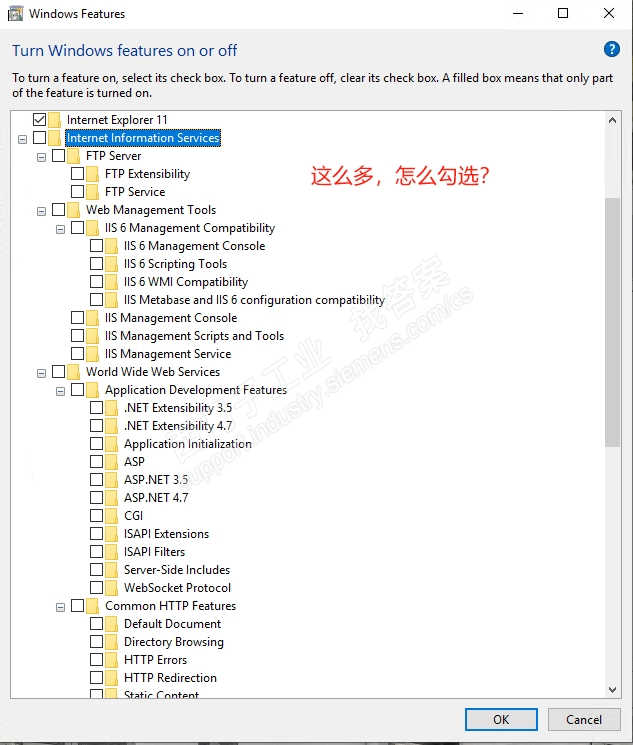
Task: Collapse the Common HTTP Features node
Action: coord(60,608)
